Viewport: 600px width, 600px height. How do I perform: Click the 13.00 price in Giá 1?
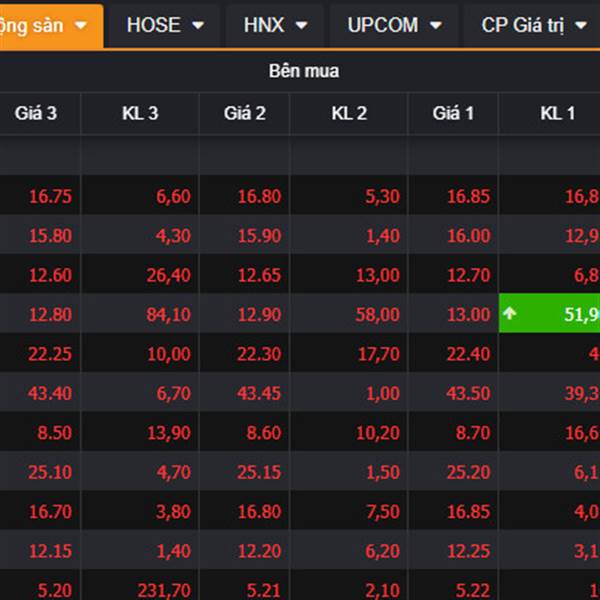coord(468,314)
